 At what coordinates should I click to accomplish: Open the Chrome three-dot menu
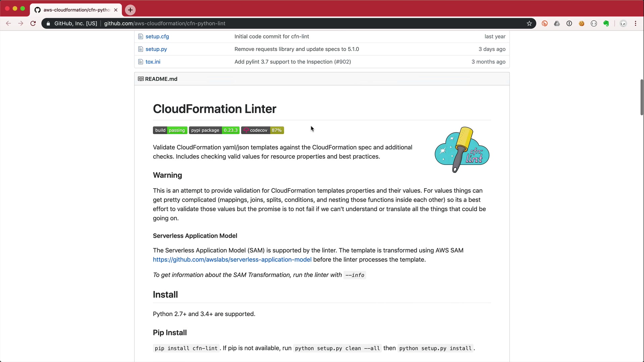(x=636, y=23)
